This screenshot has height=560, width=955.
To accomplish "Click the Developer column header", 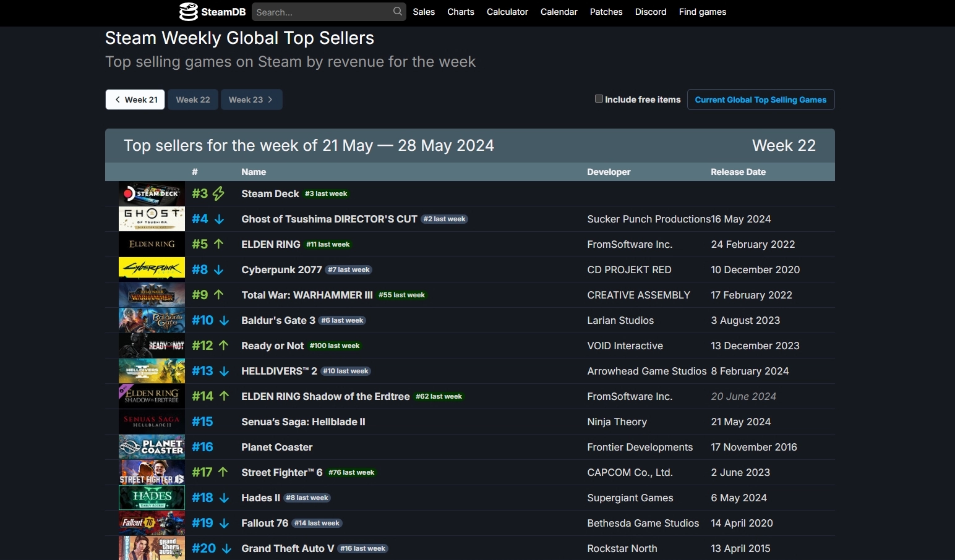I will point(609,172).
